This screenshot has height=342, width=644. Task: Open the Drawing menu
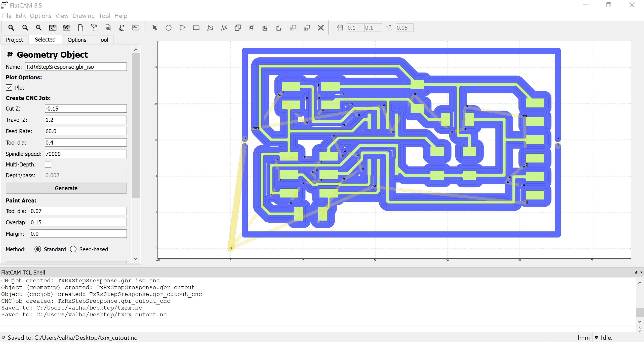pos(83,16)
